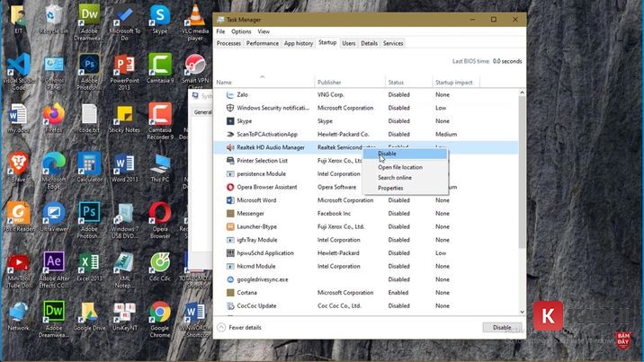Select the Firefox desktop icon
The width and height of the screenshot is (644, 362).
[x=54, y=118]
